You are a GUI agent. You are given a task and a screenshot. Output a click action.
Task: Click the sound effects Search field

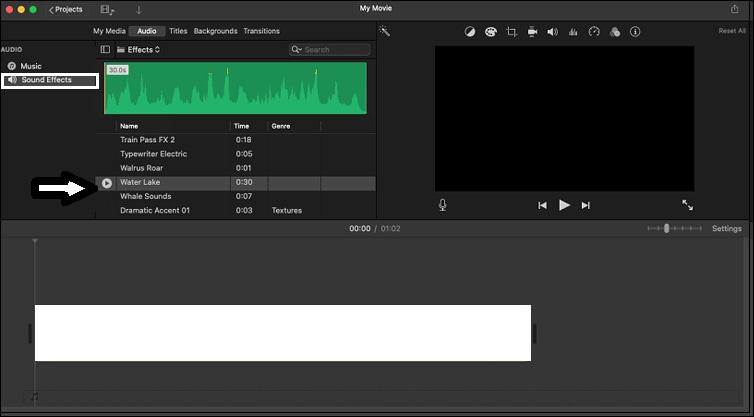click(x=329, y=50)
